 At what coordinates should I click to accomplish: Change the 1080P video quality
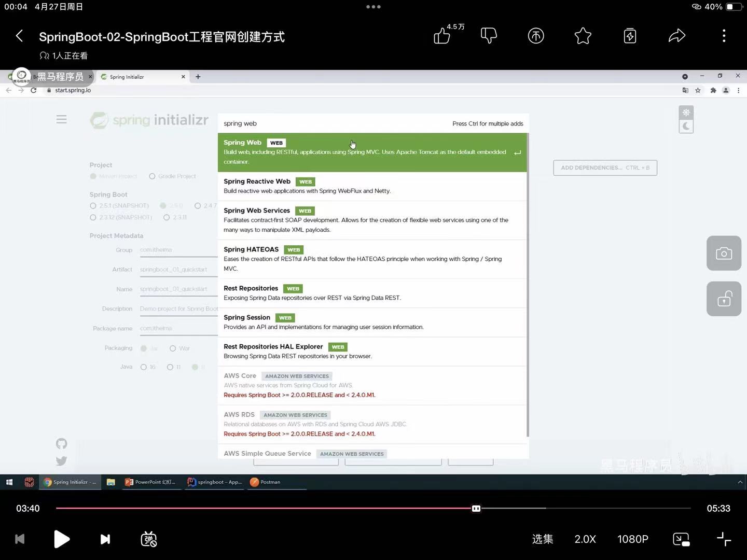point(633,539)
